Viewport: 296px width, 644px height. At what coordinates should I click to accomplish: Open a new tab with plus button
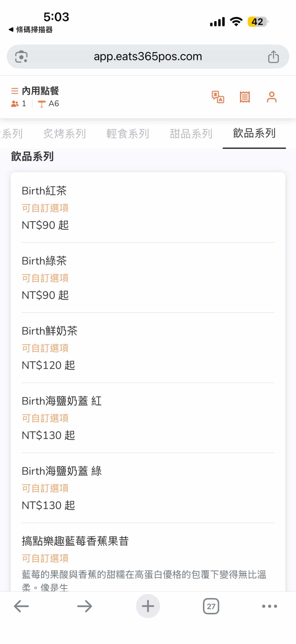point(148,606)
